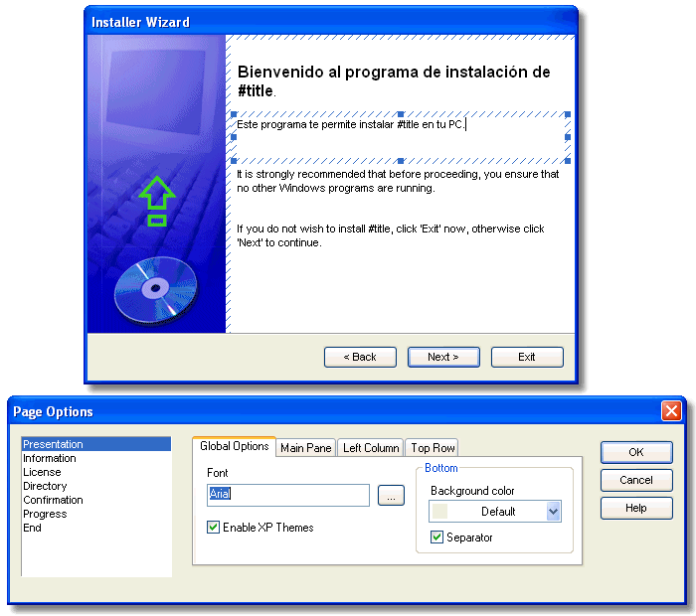This screenshot has width=696, height=616.
Task: Click the bottom-right selection handle of text box
Action: pos(568,161)
